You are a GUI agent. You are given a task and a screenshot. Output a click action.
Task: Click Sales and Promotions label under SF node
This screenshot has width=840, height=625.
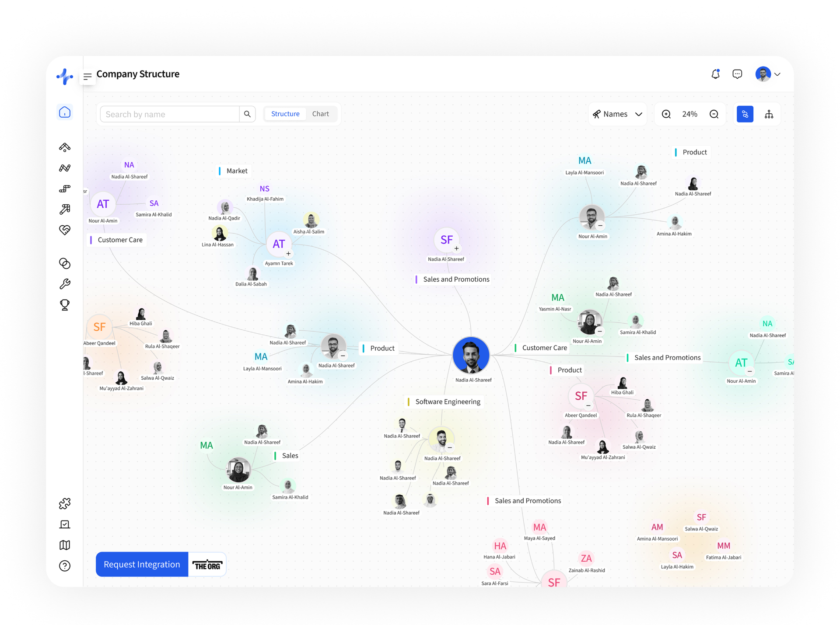[x=453, y=279]
